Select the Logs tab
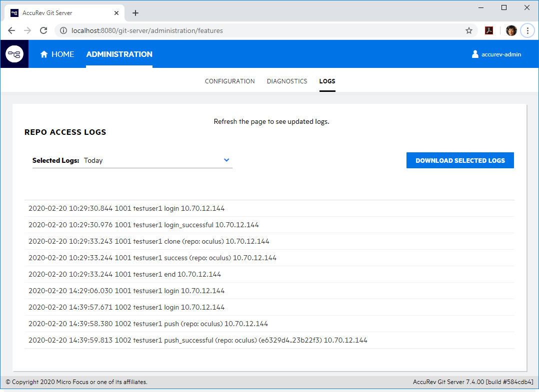 327,81
